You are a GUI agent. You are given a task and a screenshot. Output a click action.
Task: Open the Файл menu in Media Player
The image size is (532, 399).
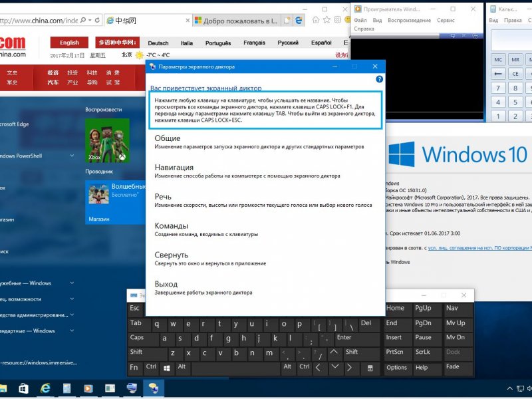coord(360,21)
